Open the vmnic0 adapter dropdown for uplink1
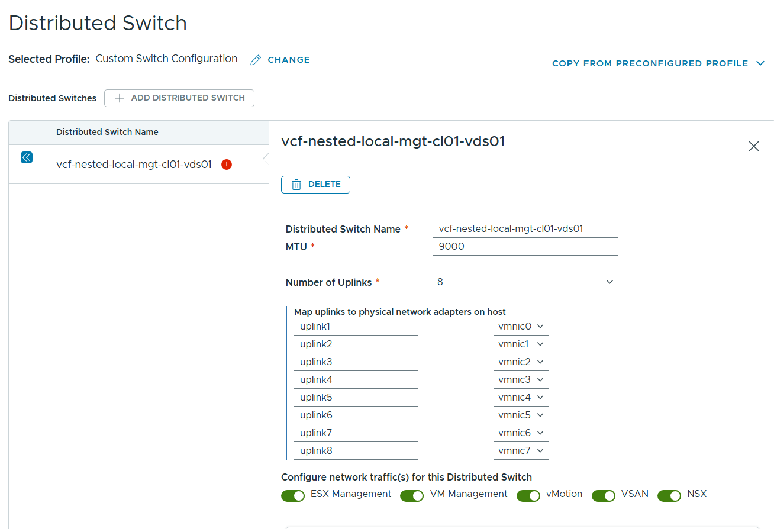 point(521,326)
